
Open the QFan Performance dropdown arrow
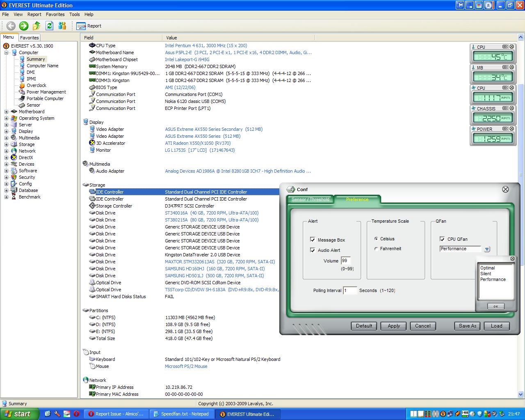click(487, 249)
